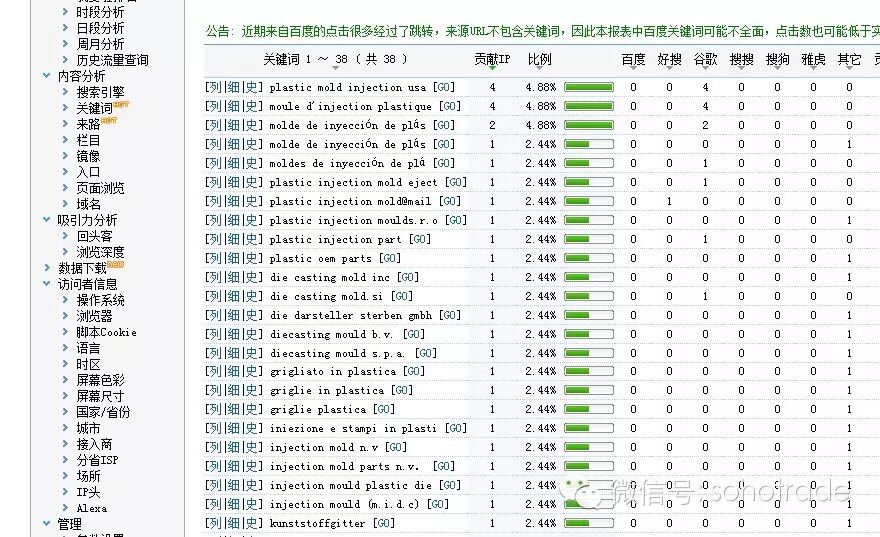Click 史 link for diecasting mould b.v.
Screen dimensions: 880x537
(x=252, y=334)
